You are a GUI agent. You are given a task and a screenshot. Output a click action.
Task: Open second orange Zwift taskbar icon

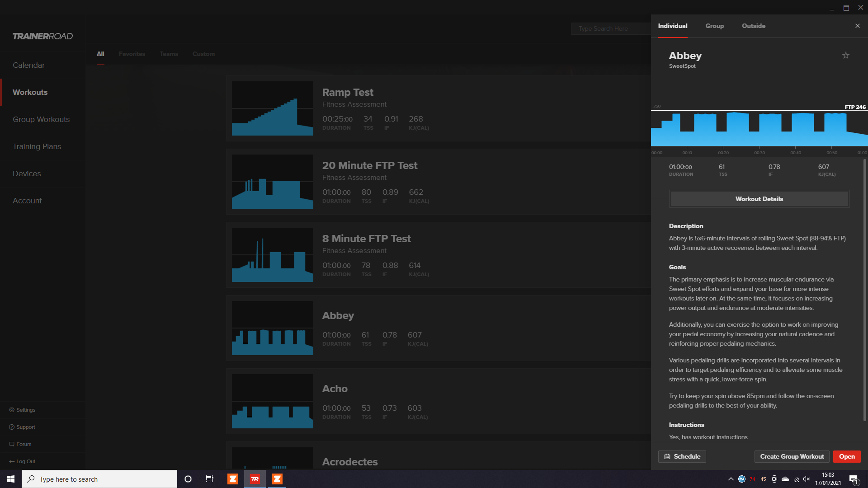click(277, 479)
